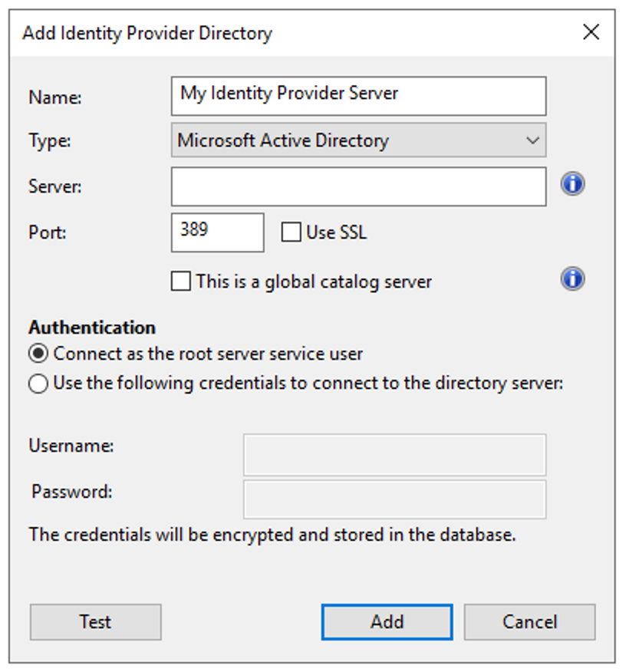Viewport: 626px width, 672px height.
Task: Cancel the dialog
Action: pos(529,621)
